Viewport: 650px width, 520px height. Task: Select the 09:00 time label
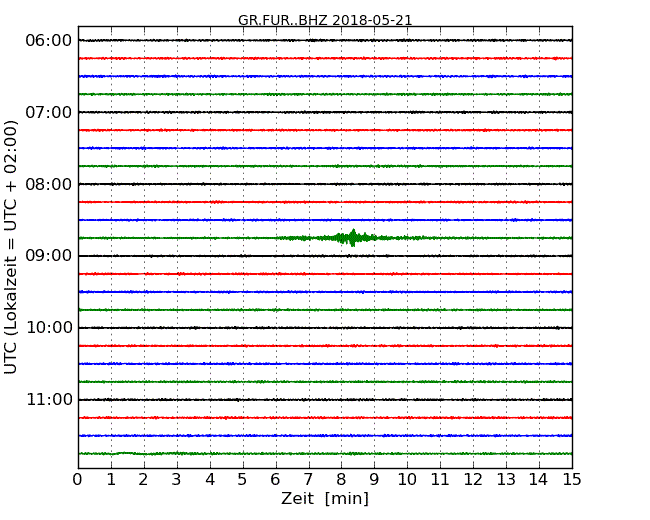(x=49, y=256)
